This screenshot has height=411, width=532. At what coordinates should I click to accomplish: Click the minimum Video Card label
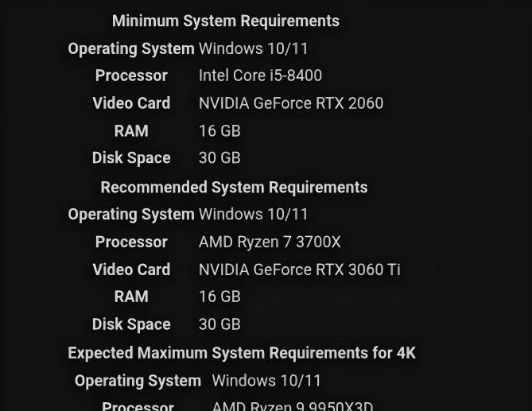pyautogui.click(x=131, y=103)
